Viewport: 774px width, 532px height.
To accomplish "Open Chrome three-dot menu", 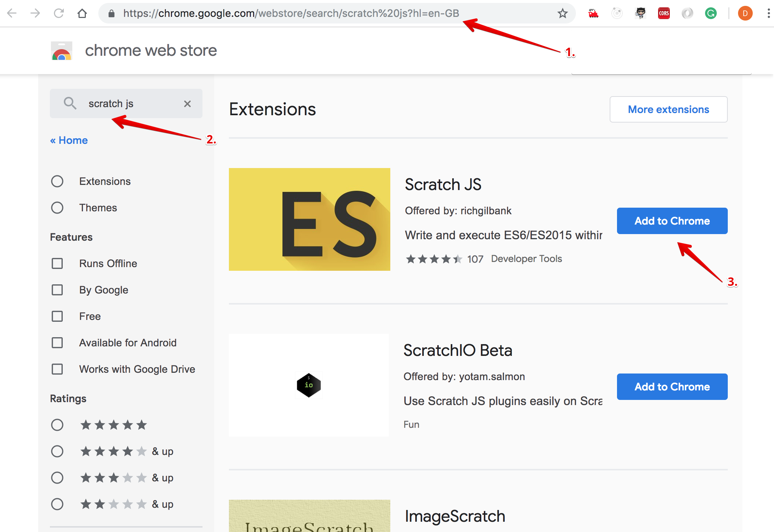I will [x=768, y=14].
